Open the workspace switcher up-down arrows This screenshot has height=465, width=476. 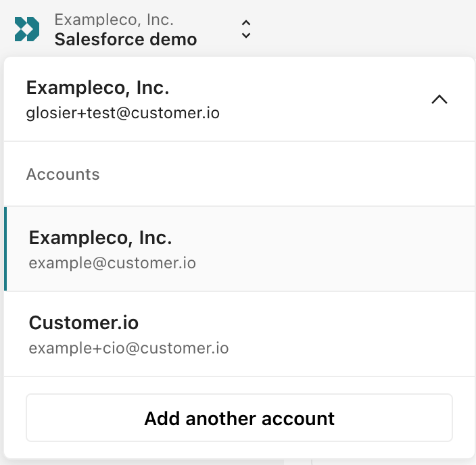tap(246, 29)
